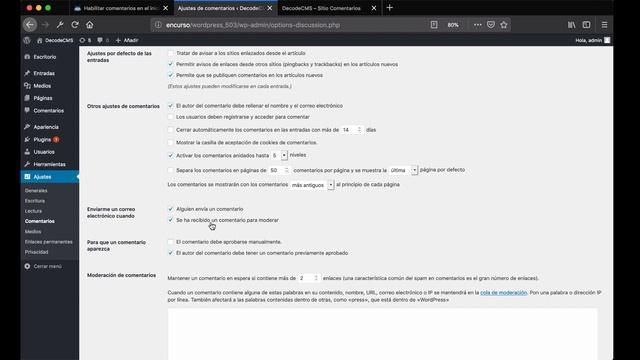Enable Cerrar automáticamente los comentarios checkbox

(x=171, y=130)
